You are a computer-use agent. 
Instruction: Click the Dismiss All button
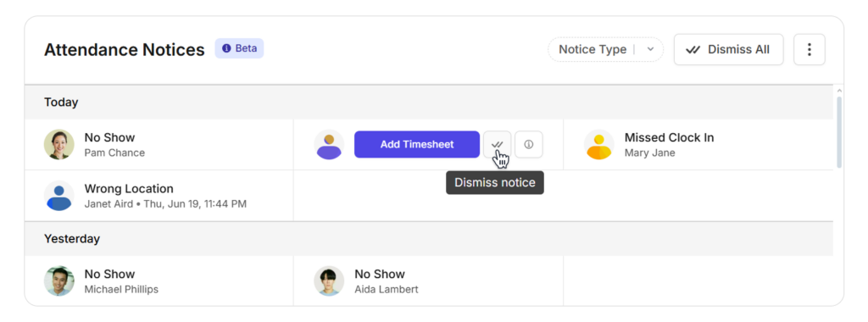[728, 50]
